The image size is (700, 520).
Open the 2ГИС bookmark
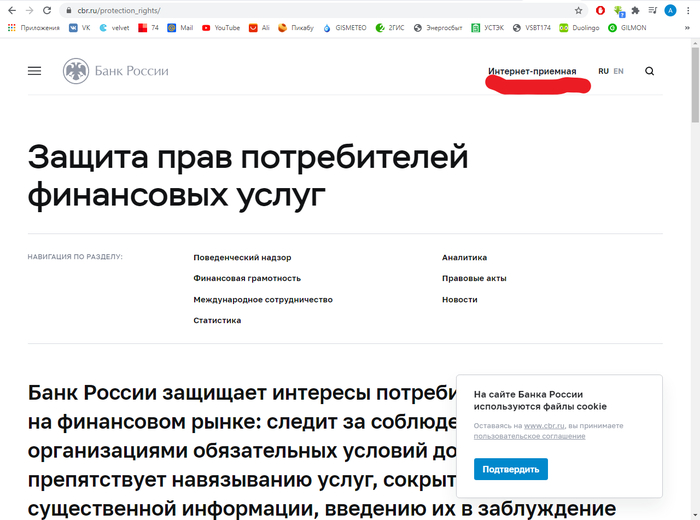pyautogui.click(x=390, y=28)
